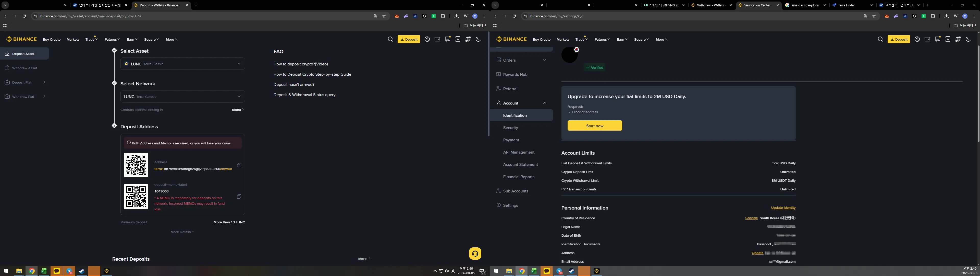Image resolution: width=980 pixels, height=276 pixels.
Task: Click download app icon in left window
Action: pyautogui.click(x=458, y=39)
